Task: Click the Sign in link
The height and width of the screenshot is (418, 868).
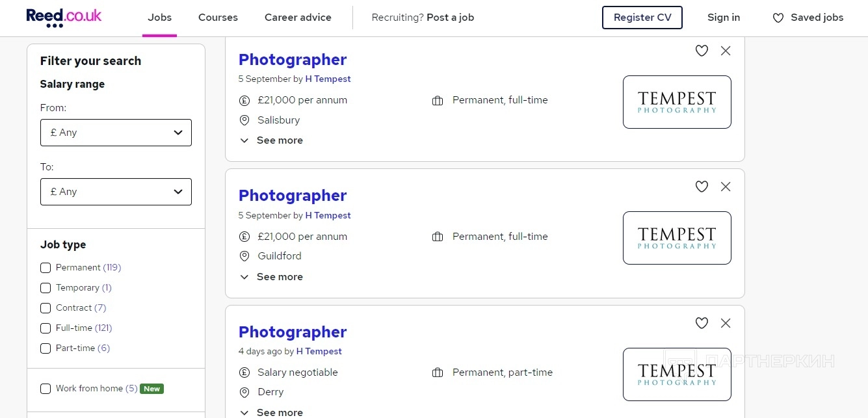Action: [724, 18]
